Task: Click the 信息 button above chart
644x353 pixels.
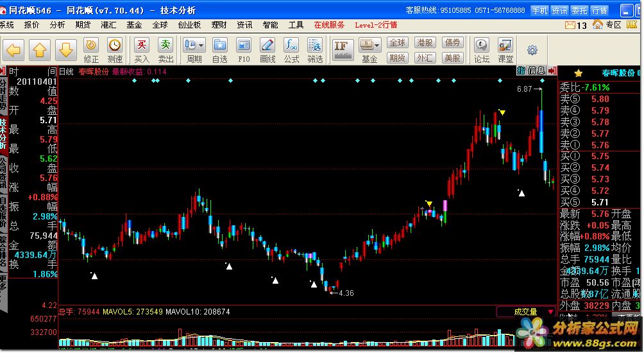Action: (536, 71)
